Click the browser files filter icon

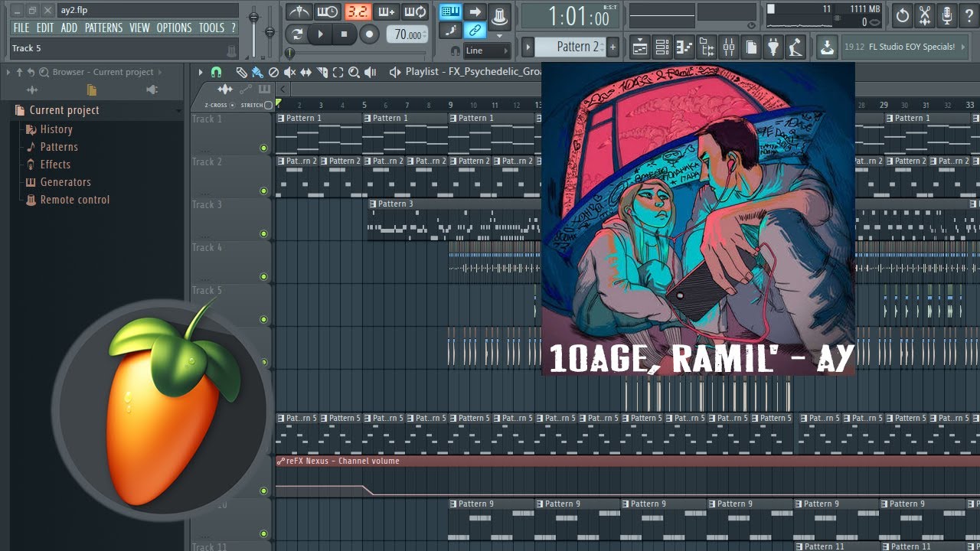[92, 90]
